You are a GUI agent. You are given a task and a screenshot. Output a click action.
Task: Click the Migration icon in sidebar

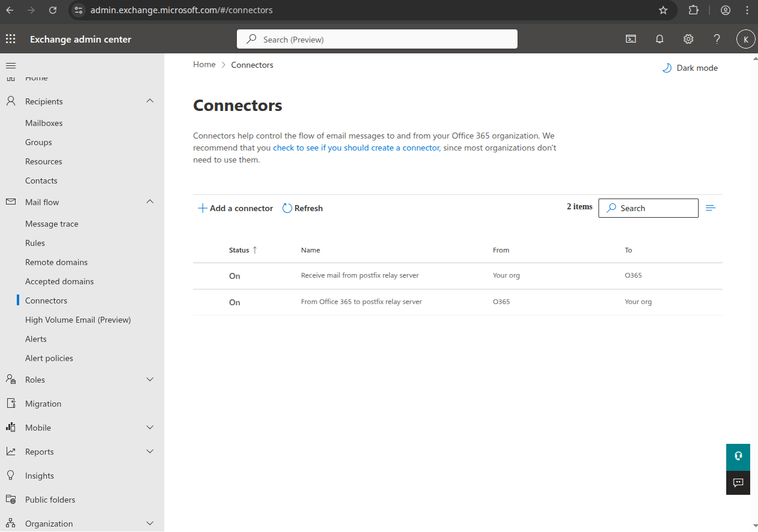11,404
